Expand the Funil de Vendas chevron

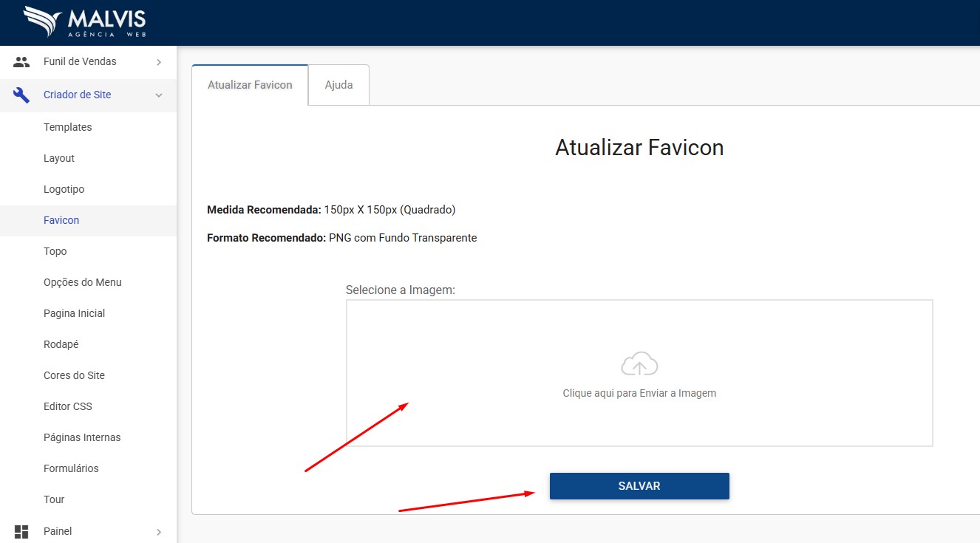pos(159,62)
